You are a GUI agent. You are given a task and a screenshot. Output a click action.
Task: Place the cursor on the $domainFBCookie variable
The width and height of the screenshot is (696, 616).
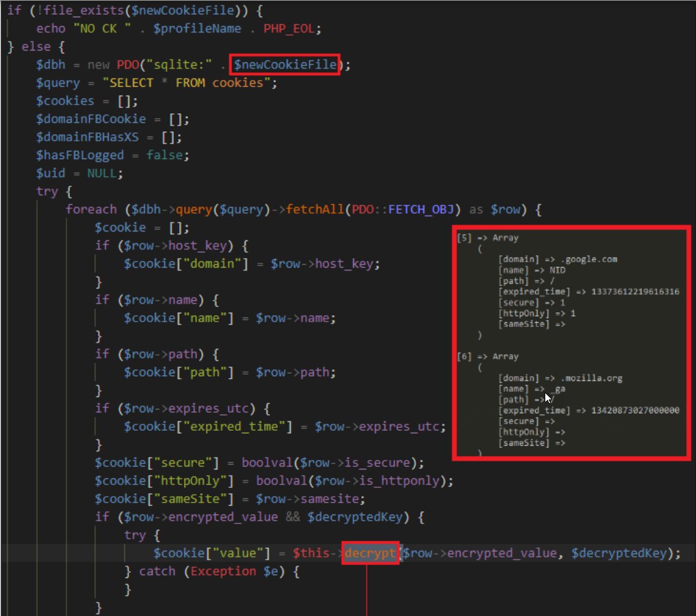(91, 119)
